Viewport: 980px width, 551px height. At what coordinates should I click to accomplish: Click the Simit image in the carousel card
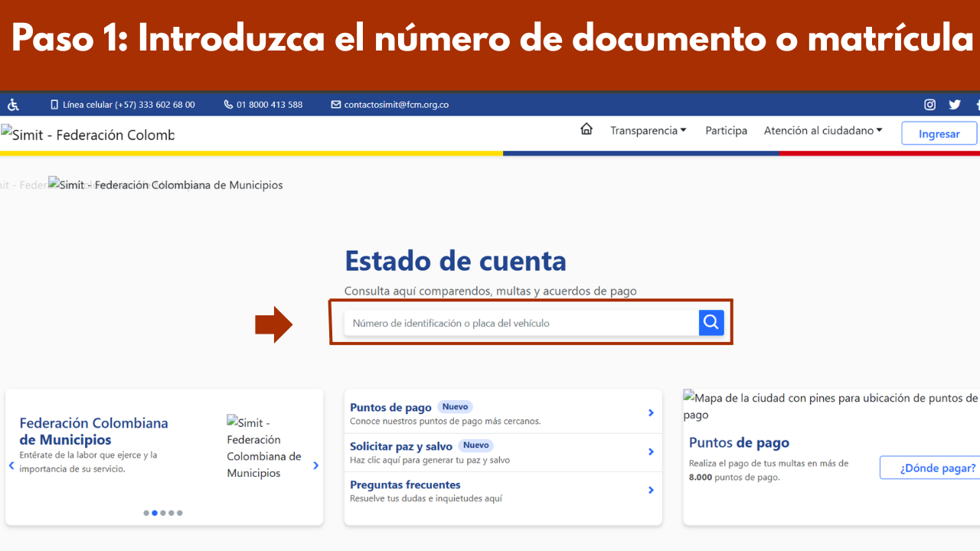pyautogui.click(x=265, y=448)
